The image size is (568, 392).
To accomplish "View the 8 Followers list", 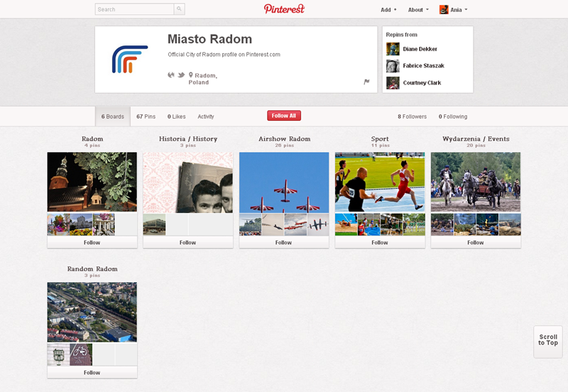I will (x=412, y=116).
